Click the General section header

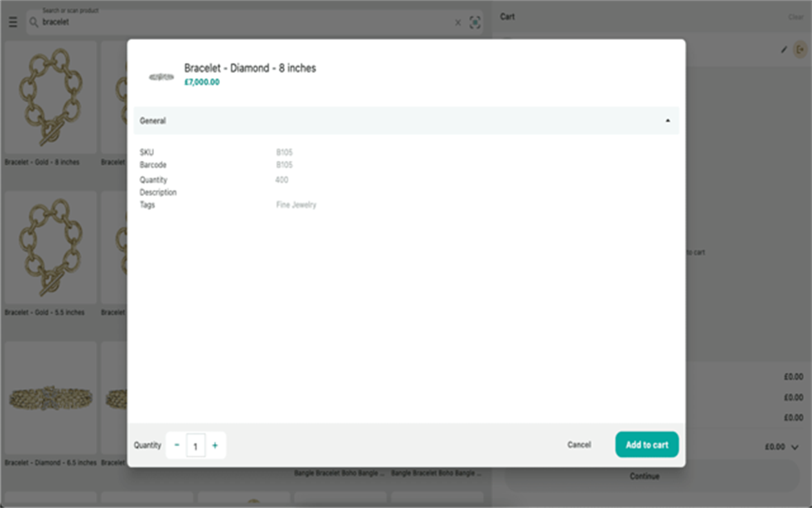pos(406,121)
